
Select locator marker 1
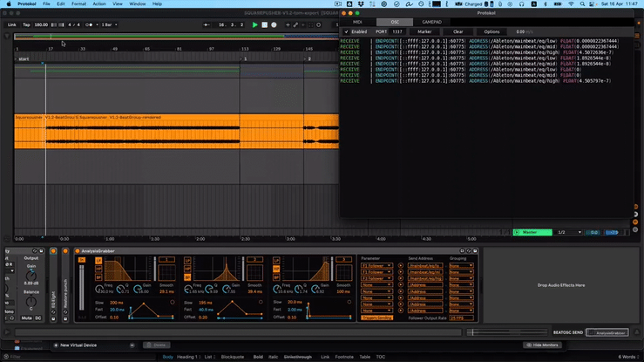[245, 58]
